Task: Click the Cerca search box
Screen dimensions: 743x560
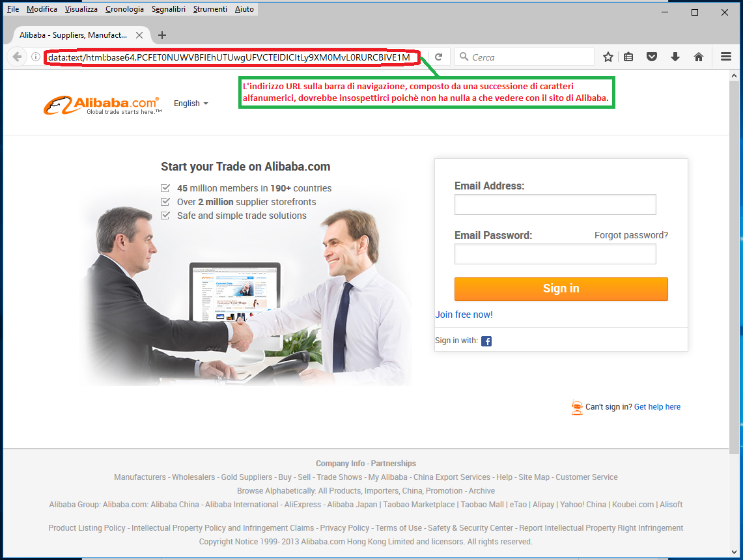Action: [524, 57]
